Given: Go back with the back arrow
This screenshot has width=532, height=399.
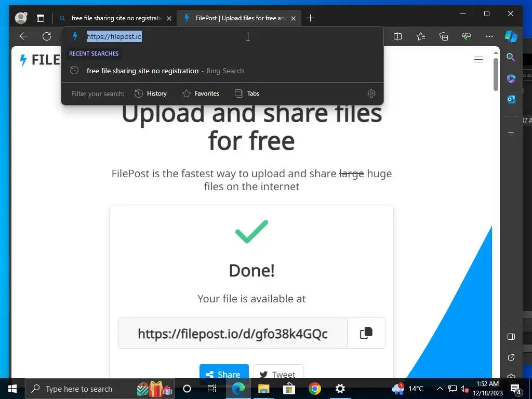Looking at the screenshot, I should pyautogui.click(x=24, y=36).
